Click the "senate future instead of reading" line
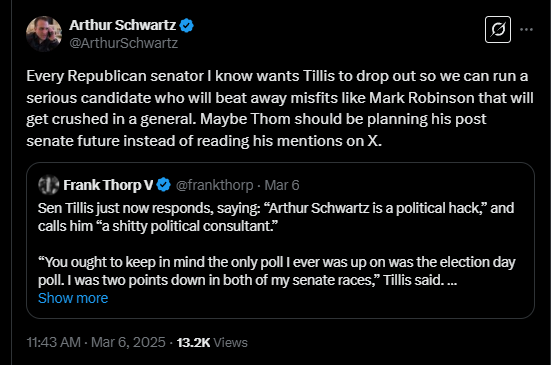Viewport: 551px width, 365px height. [x=204, y=141]
